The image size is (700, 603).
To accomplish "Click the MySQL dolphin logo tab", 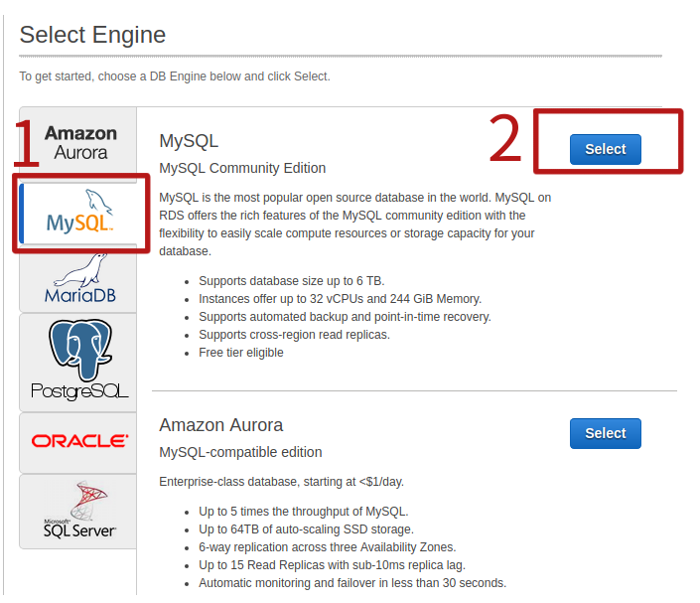I will click(x=80, y=213).
